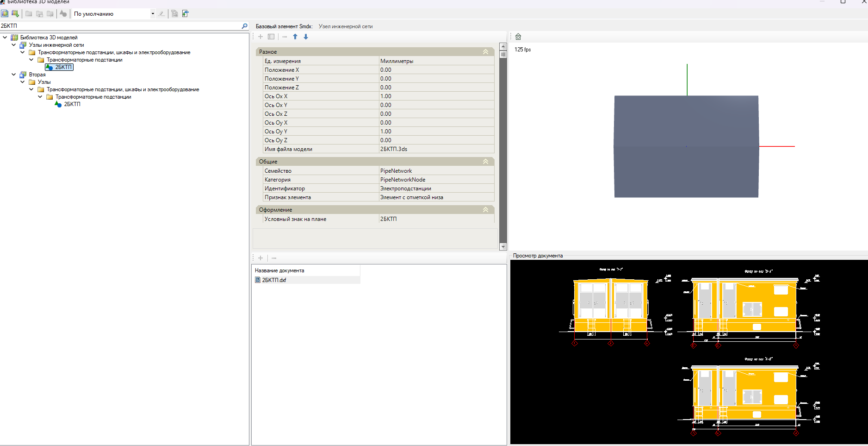868x446 pixels.
Task: Select the 'Узлы' folder in tree
Action: tap(44, 82)
